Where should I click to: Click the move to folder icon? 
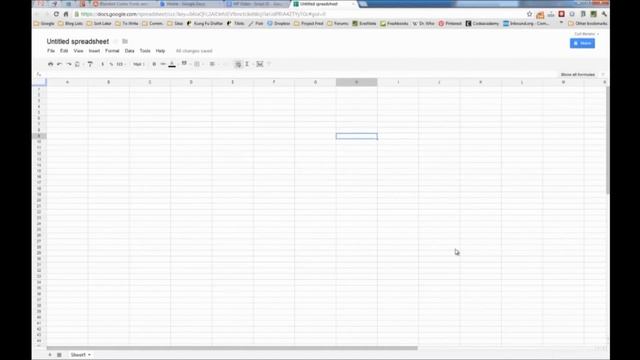(x=125, y=42)
